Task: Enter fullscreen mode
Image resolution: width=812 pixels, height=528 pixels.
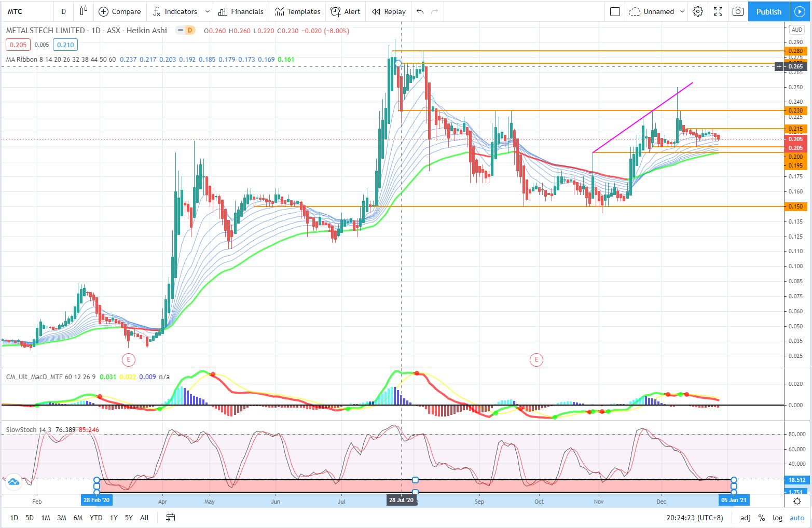Action: pos(718,11)
